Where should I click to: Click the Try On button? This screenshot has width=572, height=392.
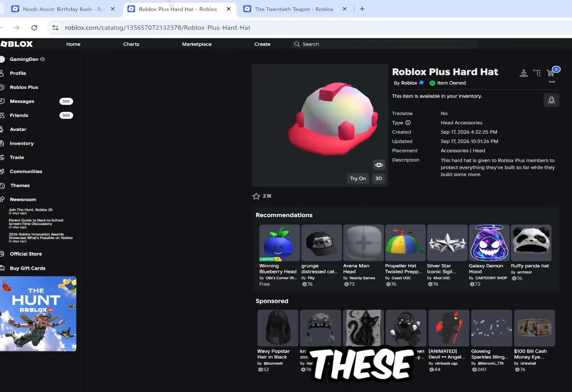(x=358, y=178)
